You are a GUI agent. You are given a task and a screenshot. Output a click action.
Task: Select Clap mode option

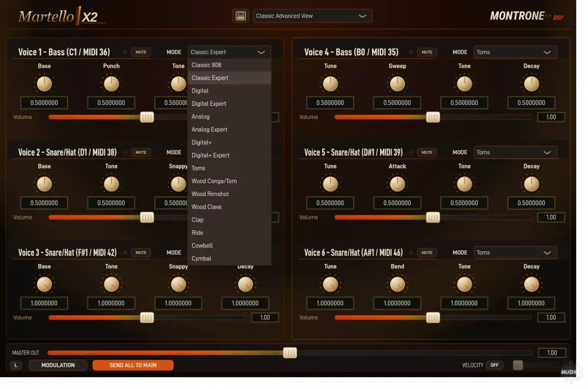coord(229,219)
